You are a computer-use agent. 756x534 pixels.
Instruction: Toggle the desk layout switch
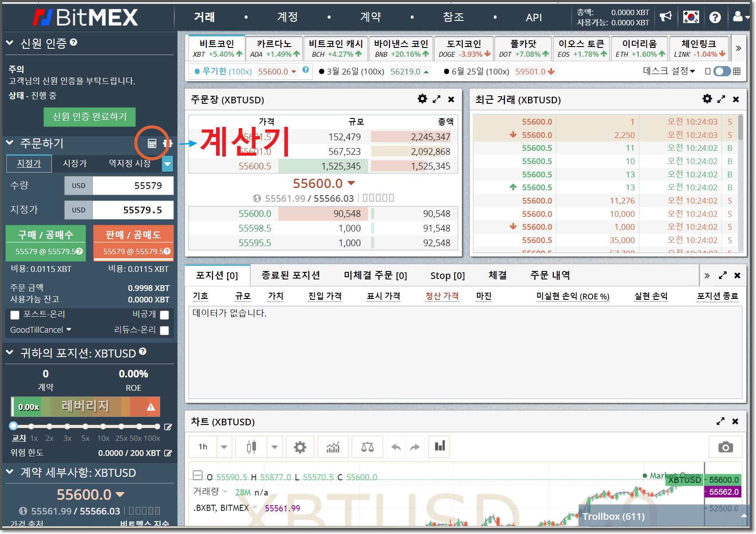[x=722, y=71]
